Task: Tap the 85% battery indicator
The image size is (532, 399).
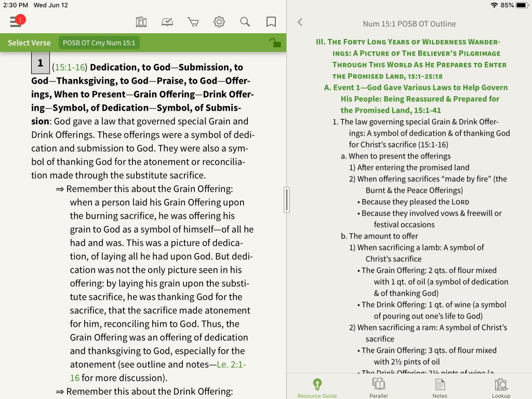Action: (515, 5)
